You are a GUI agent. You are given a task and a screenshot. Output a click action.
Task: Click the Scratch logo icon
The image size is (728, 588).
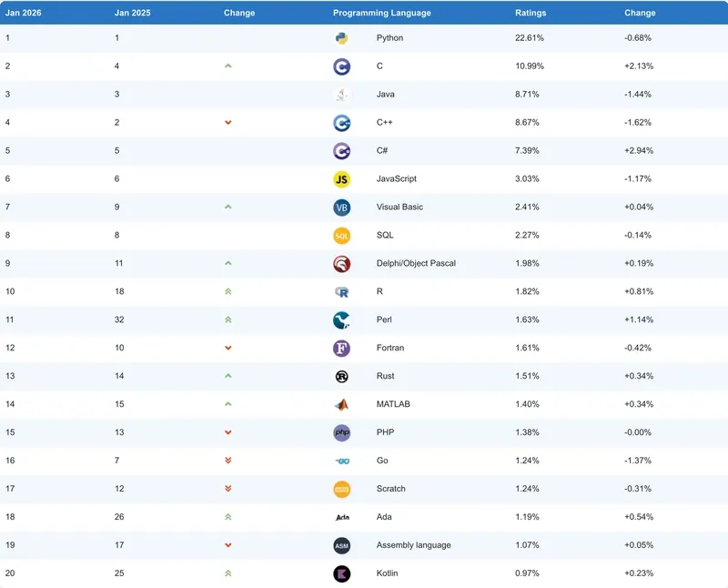coord(341,489)
